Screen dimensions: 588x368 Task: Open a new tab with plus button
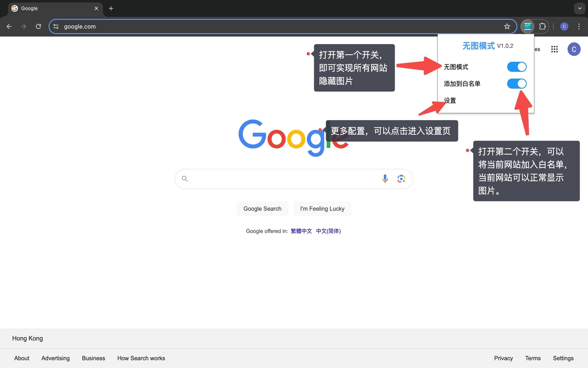(x=111, y=8)
